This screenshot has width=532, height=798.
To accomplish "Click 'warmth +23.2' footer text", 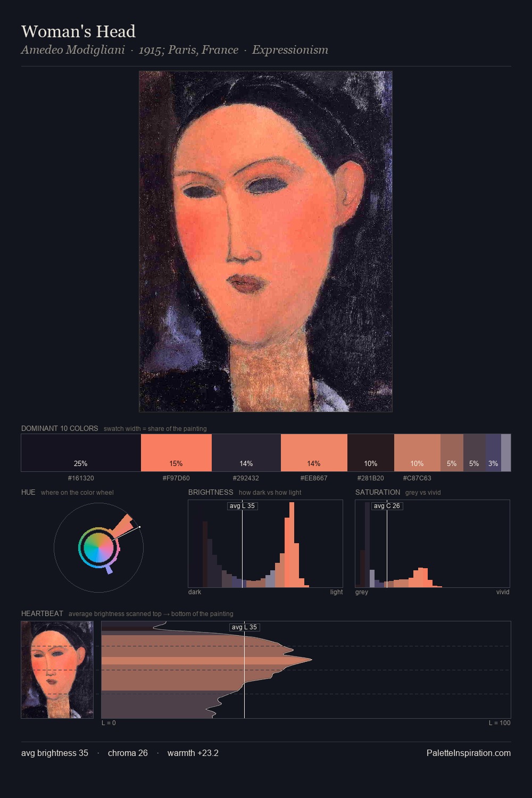I will [193, 753].
